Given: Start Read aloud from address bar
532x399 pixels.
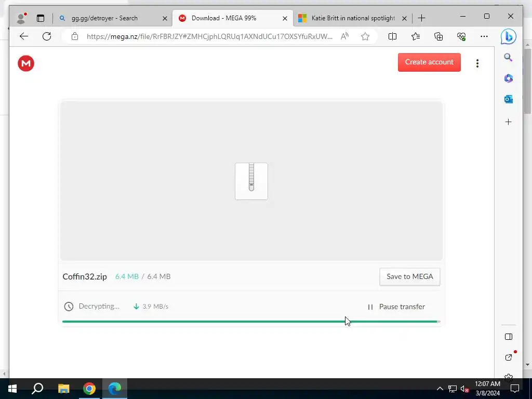Looking at the screenshot, I should click(x=344, y=36).
